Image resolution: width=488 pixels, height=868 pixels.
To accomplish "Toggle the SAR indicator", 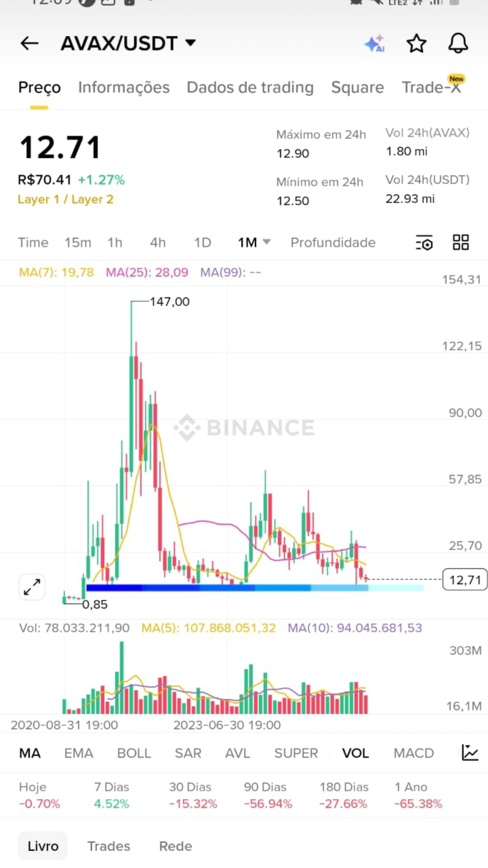I will [x=188, y=753].
